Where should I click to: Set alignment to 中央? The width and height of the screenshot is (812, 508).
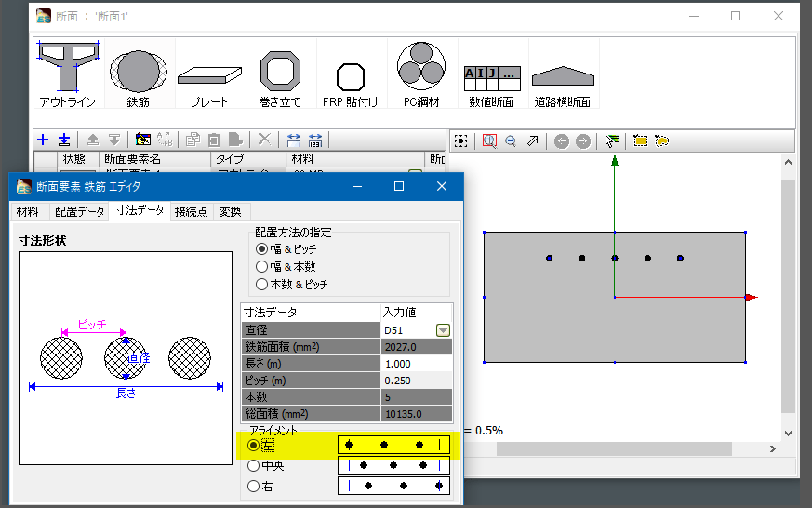point(254,465)
